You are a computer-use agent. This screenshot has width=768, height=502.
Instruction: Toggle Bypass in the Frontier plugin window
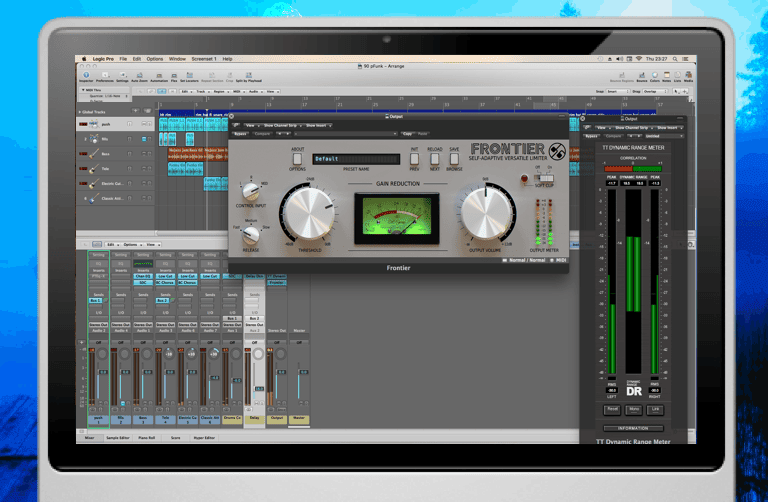[240, 134]
